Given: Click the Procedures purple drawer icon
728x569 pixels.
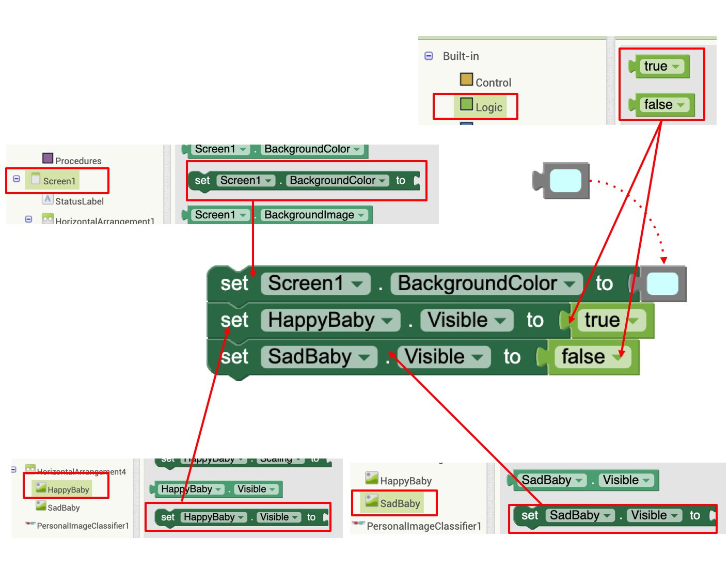Looking at the screenshot, I should [x=48, y=158].
